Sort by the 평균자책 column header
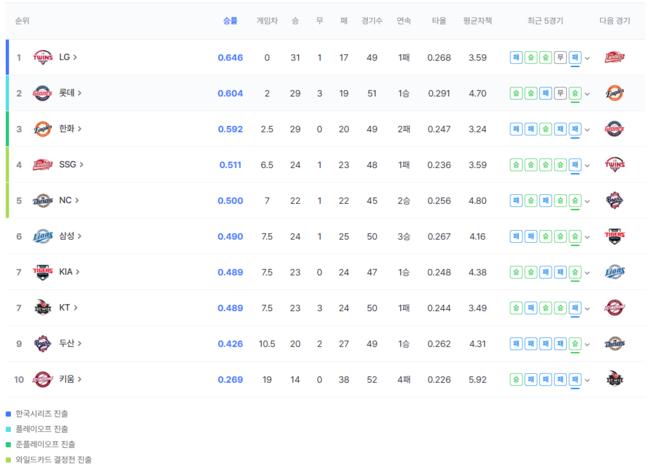The width and height of the screenshot is (650, 469). (x=478, y=21)
